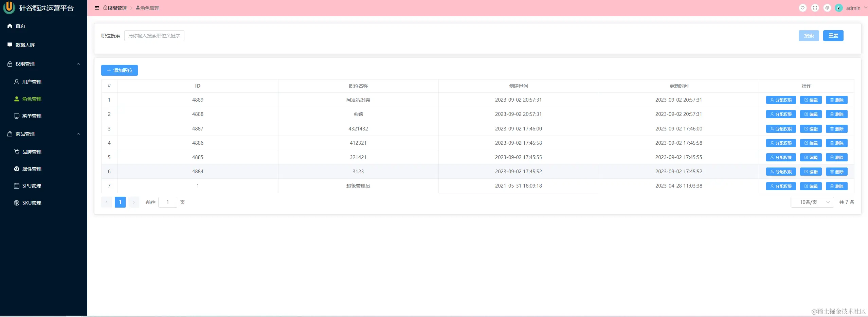Click the 职位名称 column header

[358, 86]
